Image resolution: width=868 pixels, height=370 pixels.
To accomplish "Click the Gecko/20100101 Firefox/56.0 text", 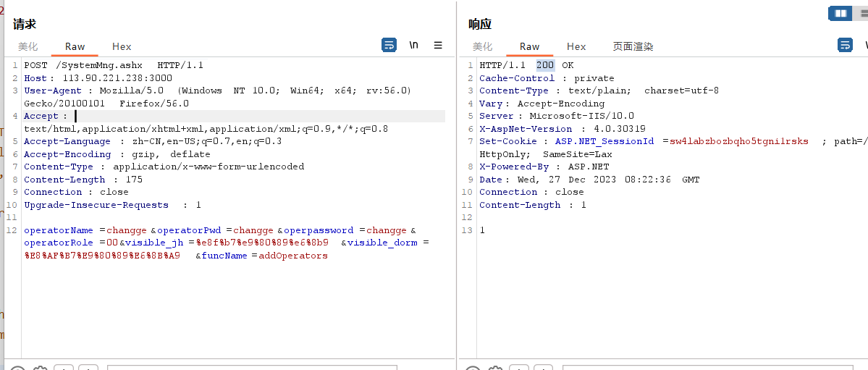I will pyautogui.click(x=106, y=104).
